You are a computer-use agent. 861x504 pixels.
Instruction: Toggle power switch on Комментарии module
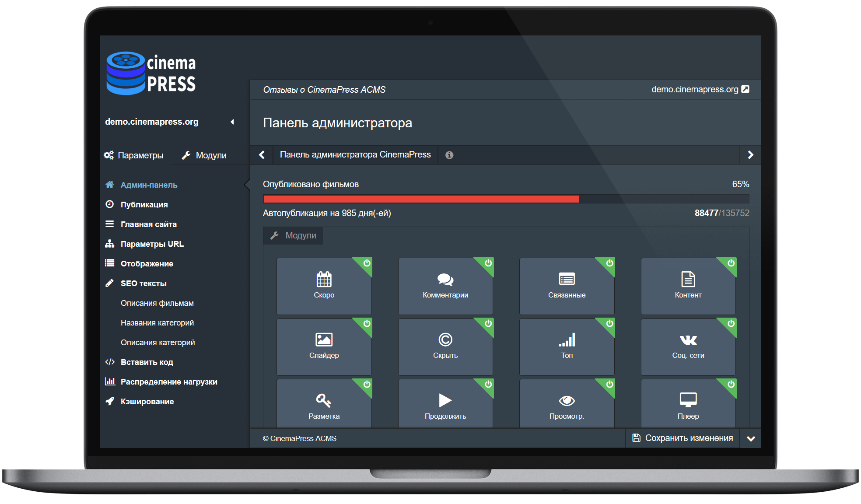(488, 263)
